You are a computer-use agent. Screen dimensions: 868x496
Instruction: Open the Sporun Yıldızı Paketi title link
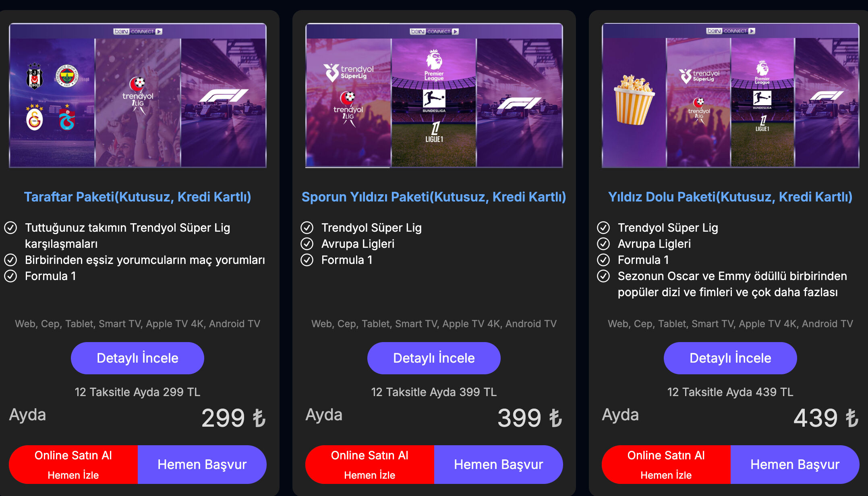coord(434,197)
